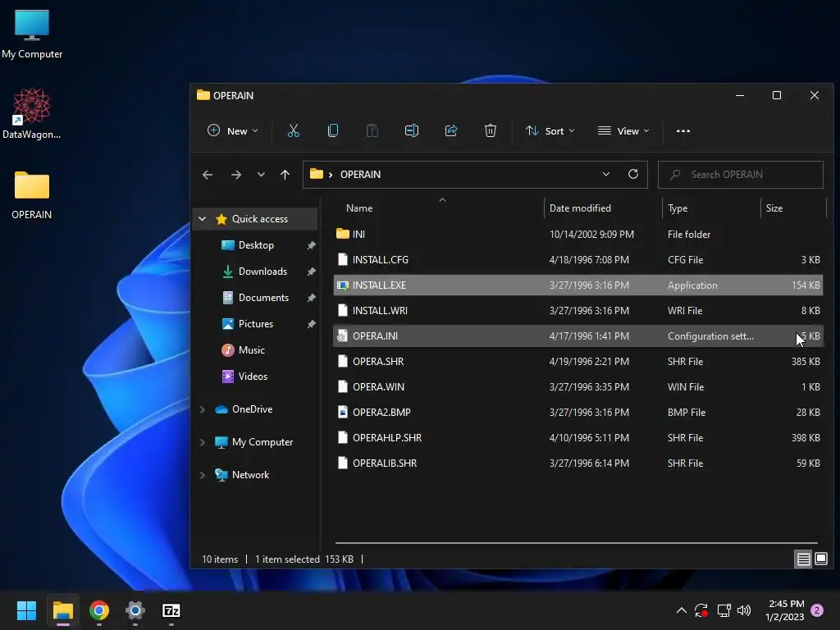
Task: Select Downloads in Quick access
Action: point(262,272)
